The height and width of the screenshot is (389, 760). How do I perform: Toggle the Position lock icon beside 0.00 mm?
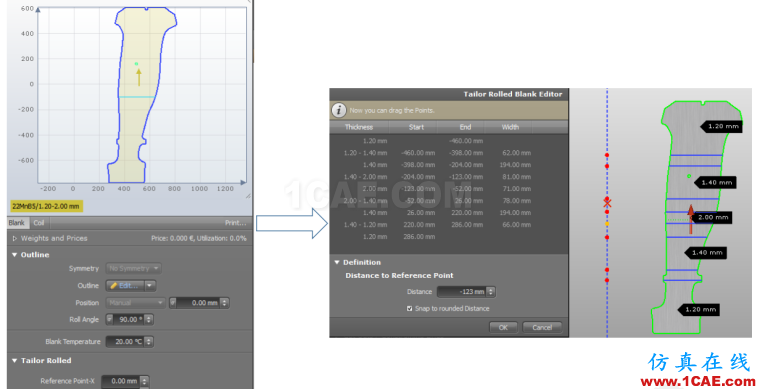pos(173,303)
